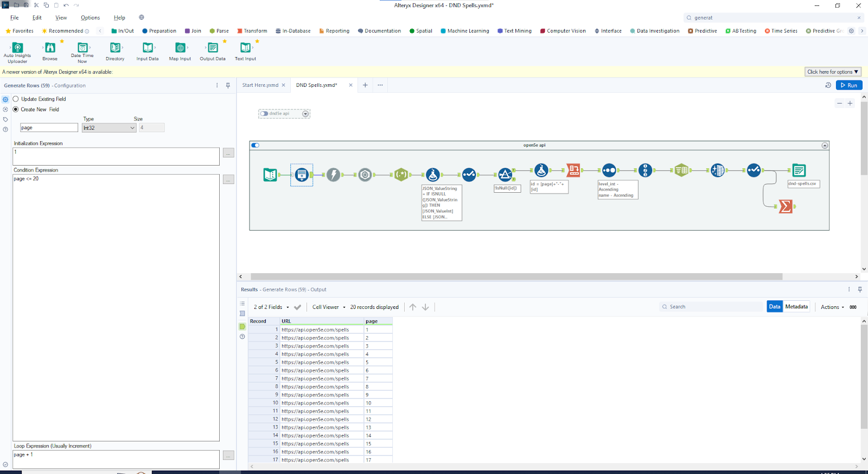Click the results grid vertical scrollbar
The image size is (868, 474).
[864, 377]
